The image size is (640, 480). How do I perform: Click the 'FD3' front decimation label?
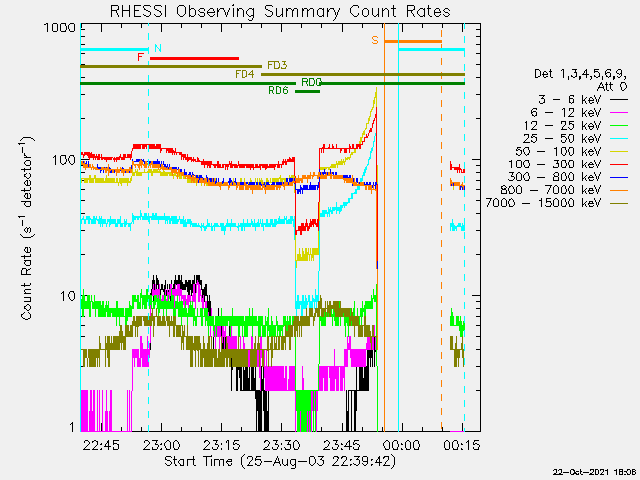point(277,65)
